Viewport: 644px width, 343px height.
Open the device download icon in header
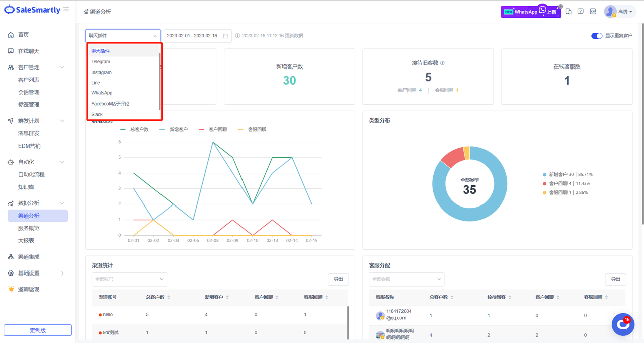click(568, 11)
